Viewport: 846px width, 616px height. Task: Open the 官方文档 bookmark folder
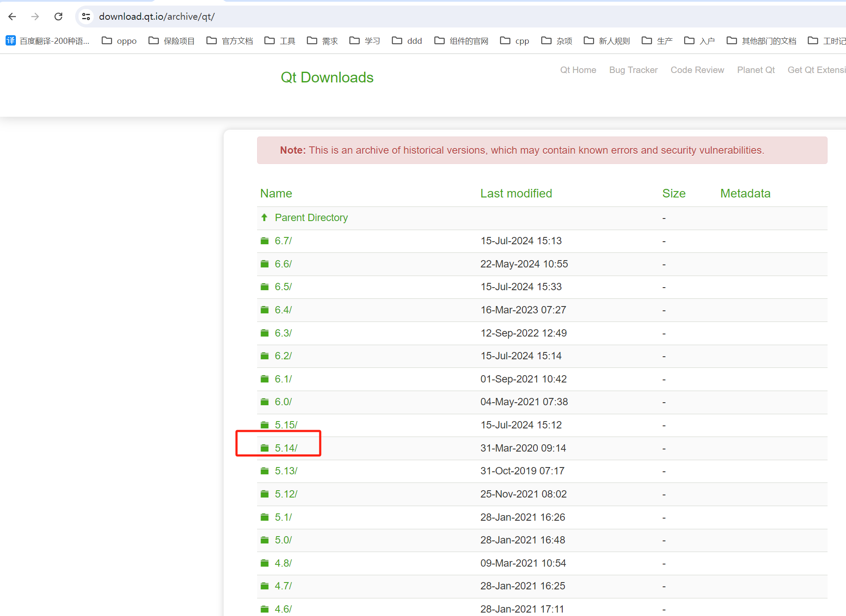pos(230,41)
